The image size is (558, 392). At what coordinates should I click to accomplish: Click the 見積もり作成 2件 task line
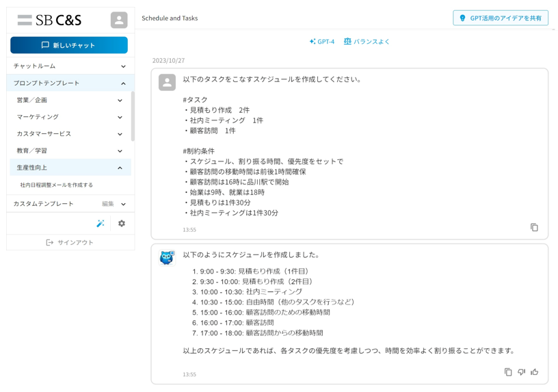(x=216, y=110)
